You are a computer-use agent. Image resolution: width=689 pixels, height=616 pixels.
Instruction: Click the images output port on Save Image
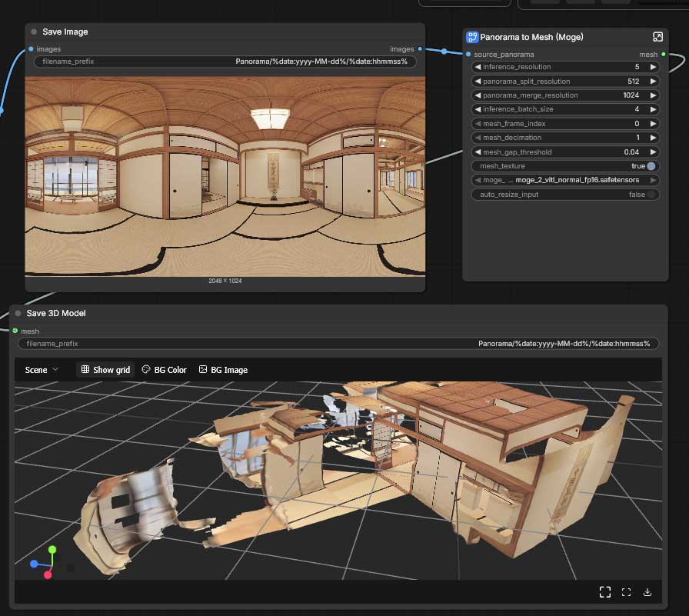(x=420, y=48)
